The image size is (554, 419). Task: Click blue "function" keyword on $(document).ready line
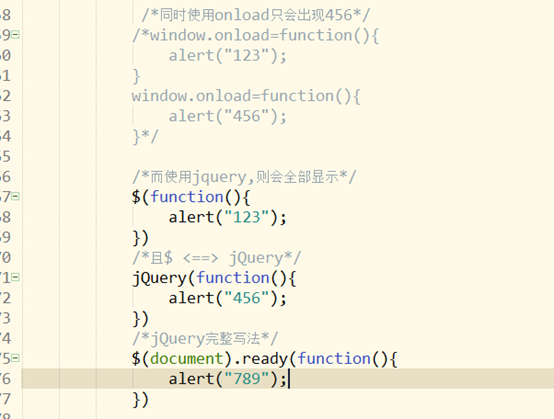click(x=334, y=359)
